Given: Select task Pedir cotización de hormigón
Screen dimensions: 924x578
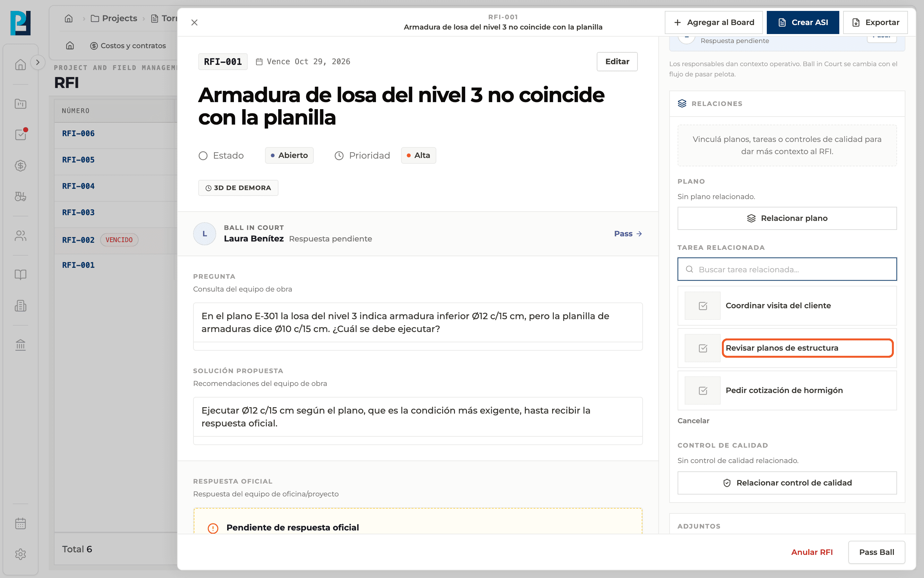Looking at the screenshot, I should tap(787, 391).
